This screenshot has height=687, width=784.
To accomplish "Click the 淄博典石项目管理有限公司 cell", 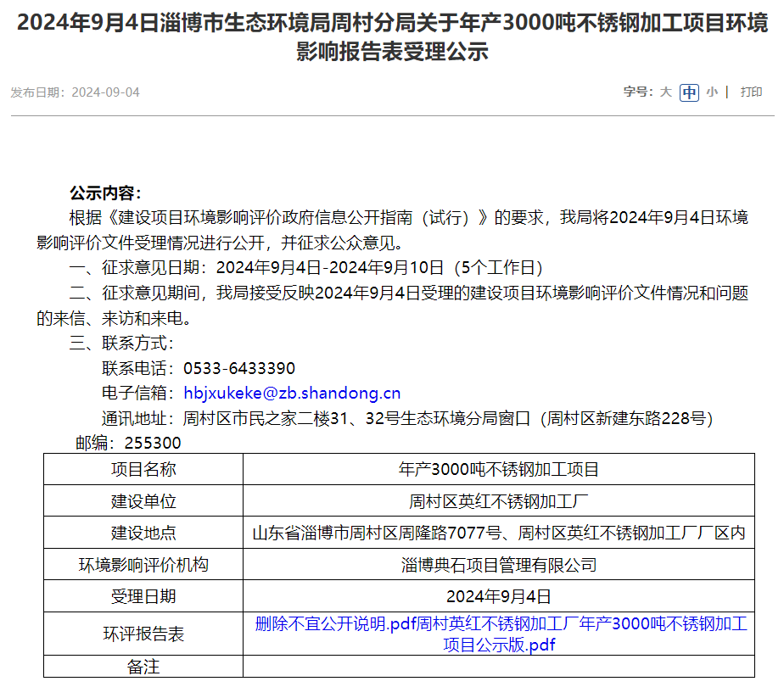I will tap(499, 565).
